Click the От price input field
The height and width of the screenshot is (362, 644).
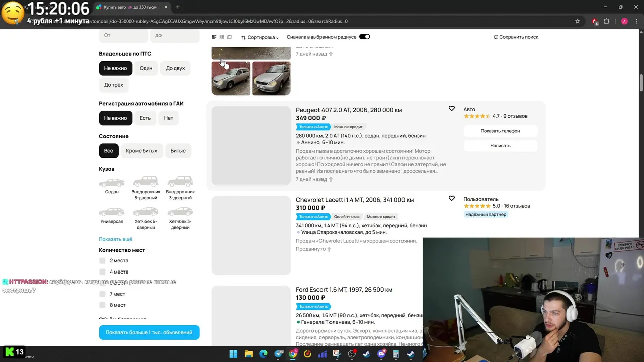123,35
